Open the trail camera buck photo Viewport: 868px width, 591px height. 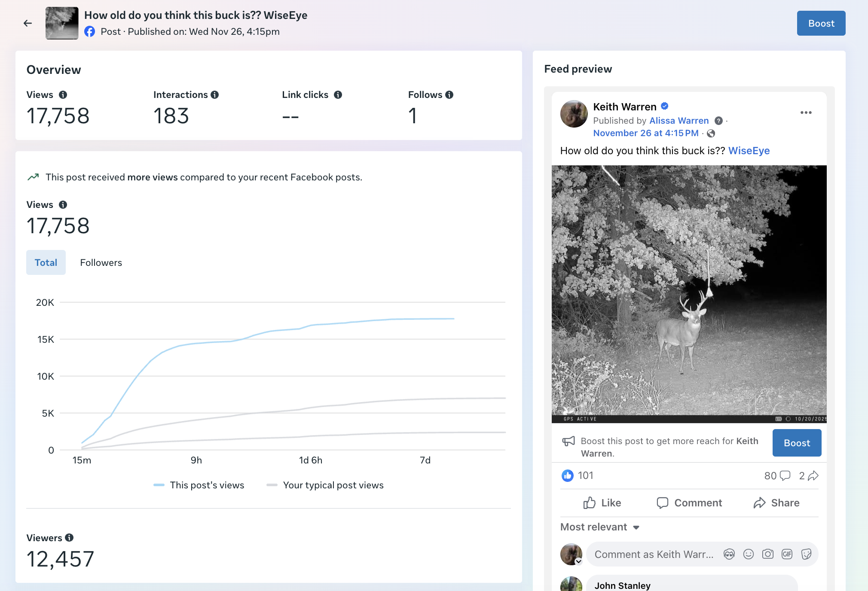(x=689, y=294)
